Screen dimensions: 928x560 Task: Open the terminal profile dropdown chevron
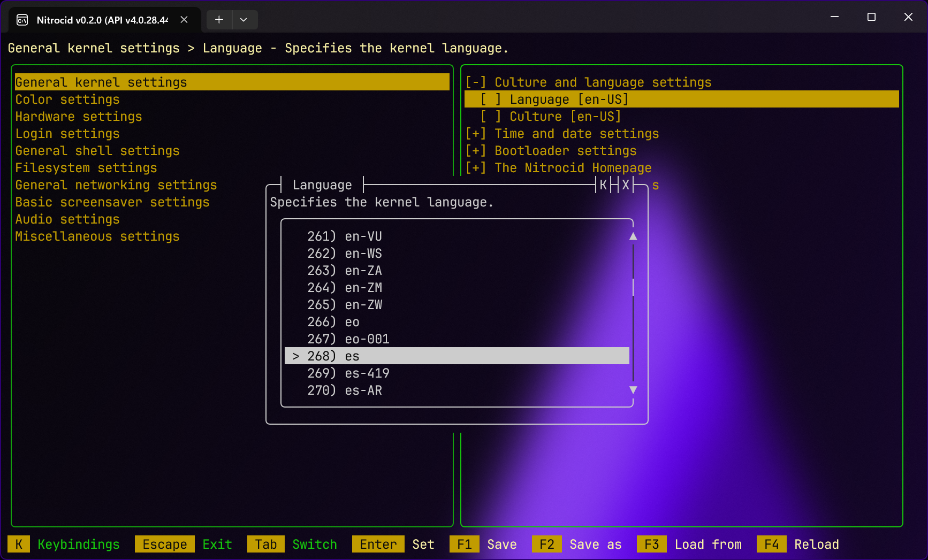244,20
